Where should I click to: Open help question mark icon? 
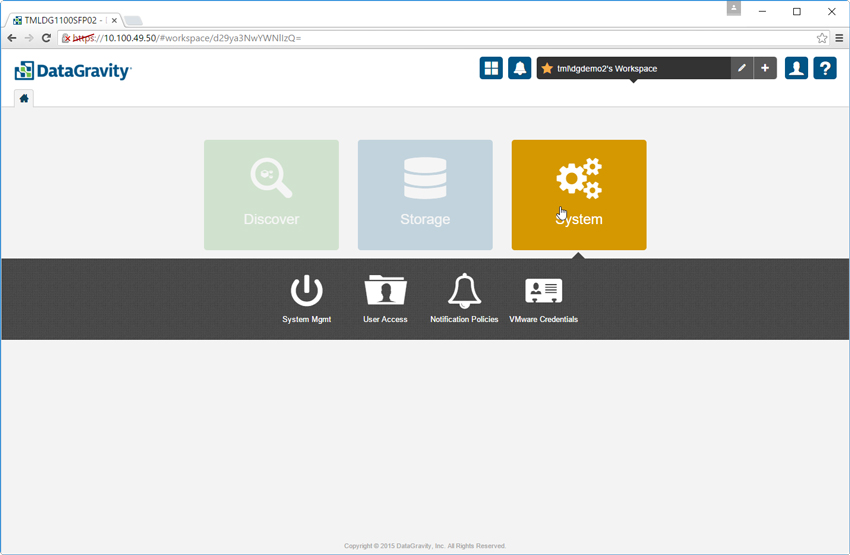click(x=825, y=68)
